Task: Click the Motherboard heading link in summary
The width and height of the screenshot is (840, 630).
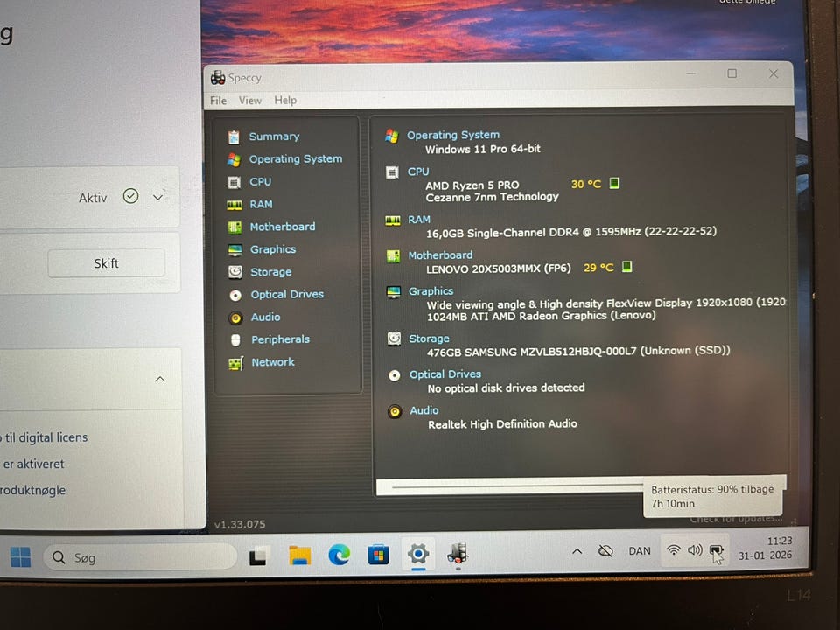Action: click(x=440, y=255)
